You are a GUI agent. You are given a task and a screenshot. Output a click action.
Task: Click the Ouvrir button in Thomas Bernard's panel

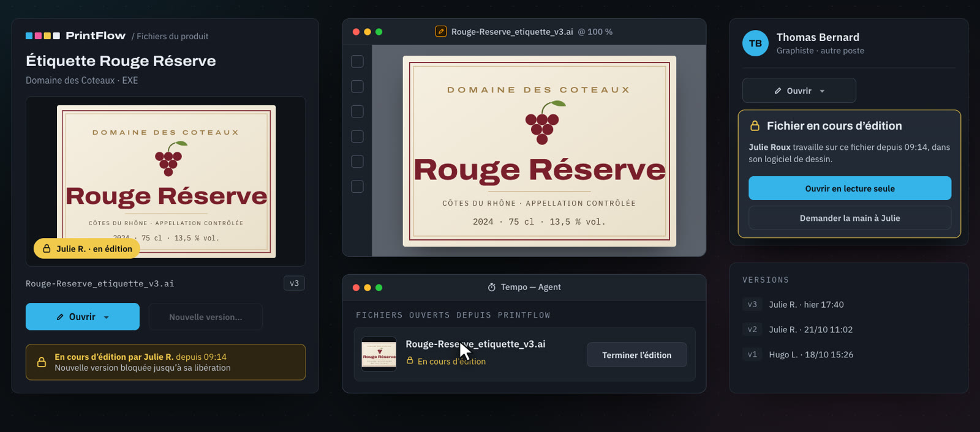pos(799,91)
